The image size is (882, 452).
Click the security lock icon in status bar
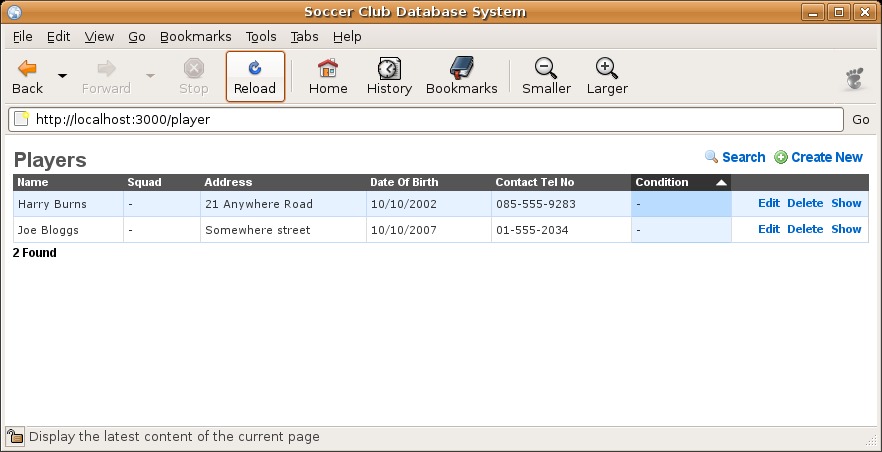(x=15, y=436)
